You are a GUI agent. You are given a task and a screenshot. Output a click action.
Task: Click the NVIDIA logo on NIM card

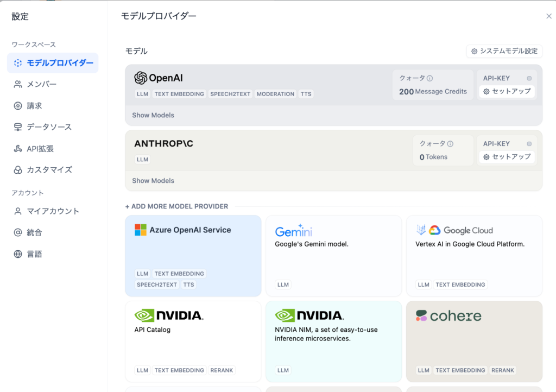point(309,315)
